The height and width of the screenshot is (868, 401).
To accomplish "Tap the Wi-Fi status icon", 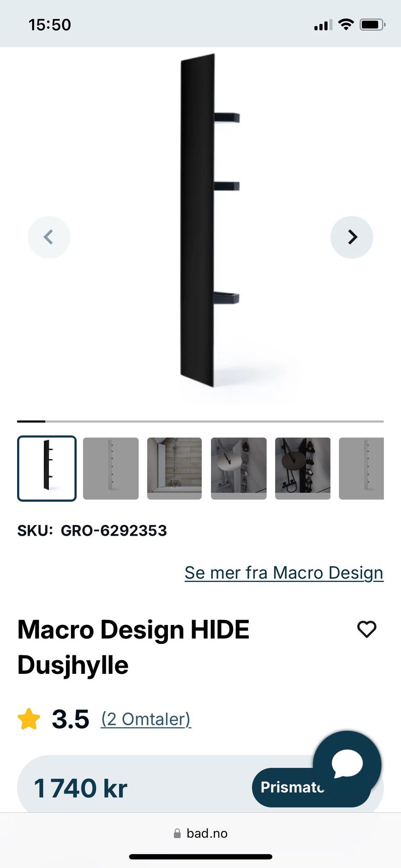I will click(x=346, y=25).
